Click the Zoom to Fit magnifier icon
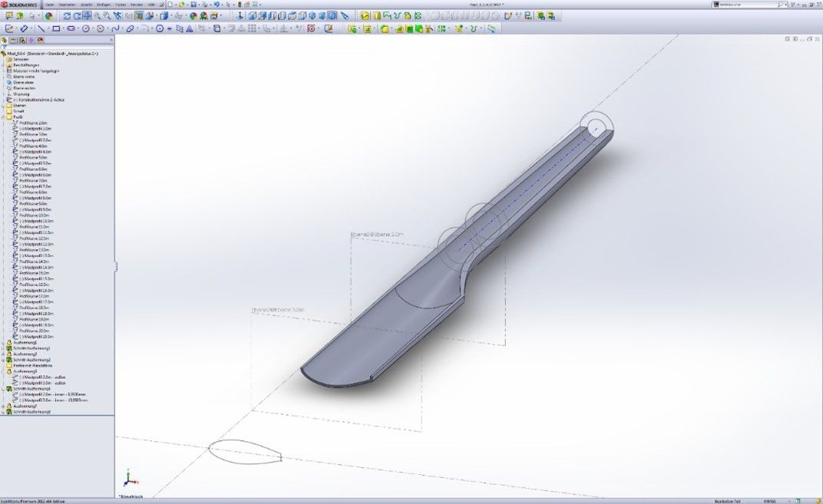 coord(97,16)
